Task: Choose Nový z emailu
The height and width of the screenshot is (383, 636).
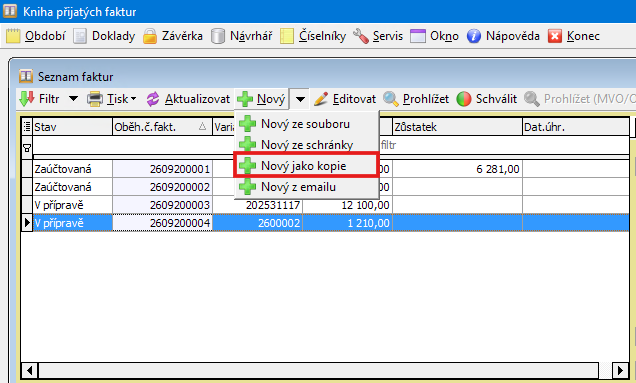Action: point(307,187)
